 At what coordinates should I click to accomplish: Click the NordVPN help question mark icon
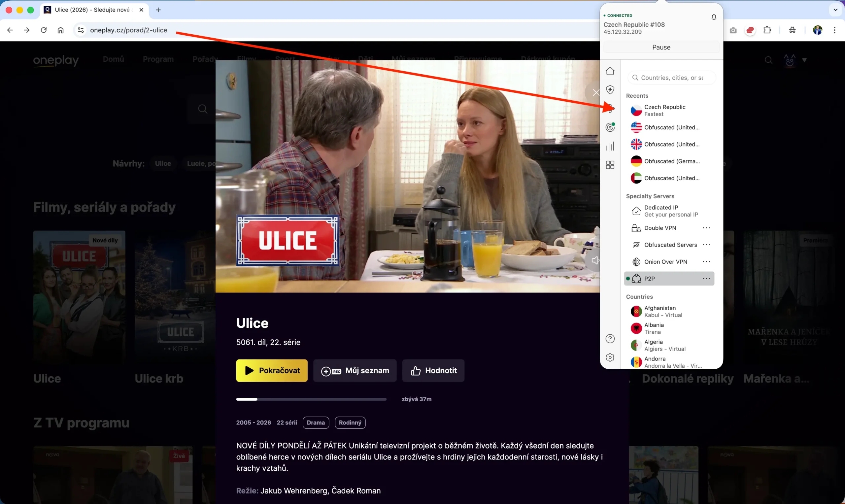tap(610, 339)
